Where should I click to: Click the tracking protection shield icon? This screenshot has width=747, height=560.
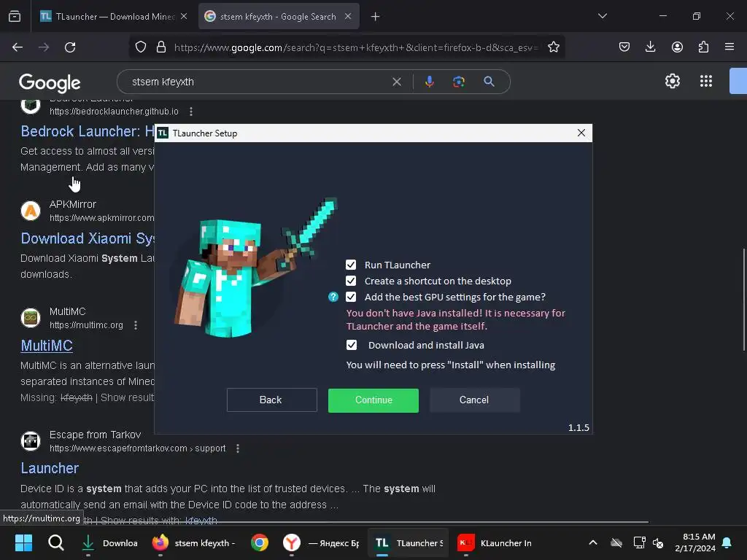(141, 47)
